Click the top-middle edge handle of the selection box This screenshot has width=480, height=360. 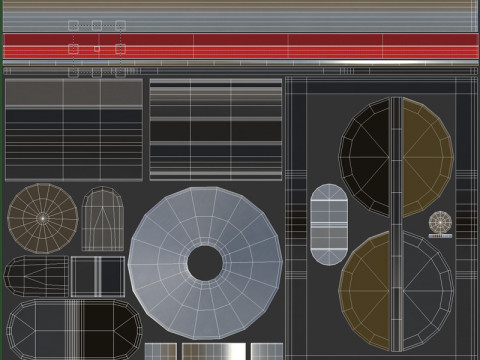coord(97,26)
